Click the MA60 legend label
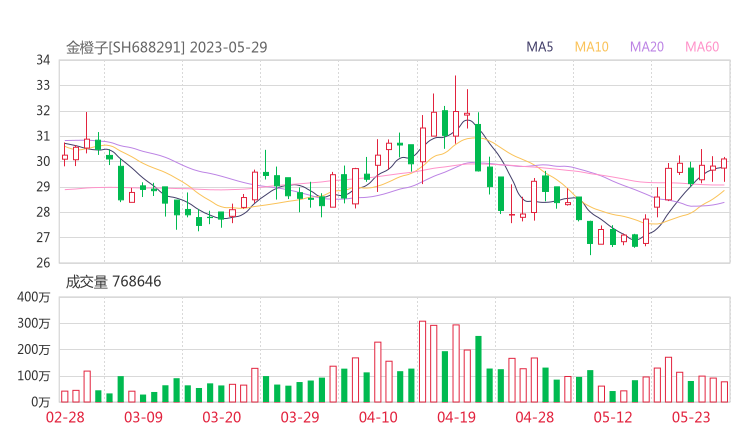The image size is (740, 440). click(702, 47)
